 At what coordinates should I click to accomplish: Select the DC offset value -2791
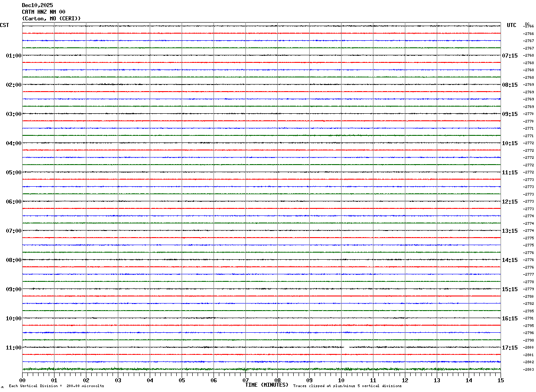click(529, 319)
